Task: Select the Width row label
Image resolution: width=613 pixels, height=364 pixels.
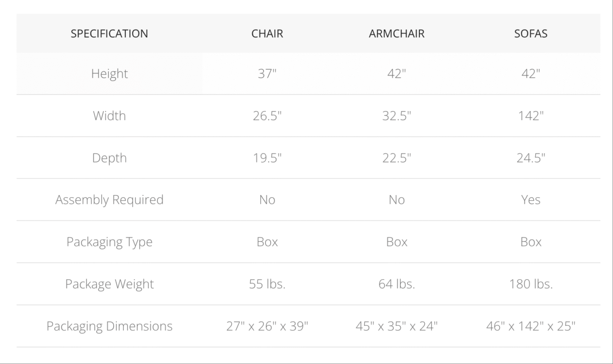Action: click(x=109, y=116)
